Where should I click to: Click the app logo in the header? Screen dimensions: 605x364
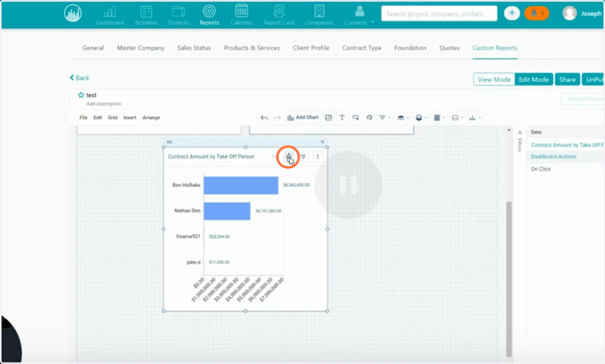coord(73,13)
